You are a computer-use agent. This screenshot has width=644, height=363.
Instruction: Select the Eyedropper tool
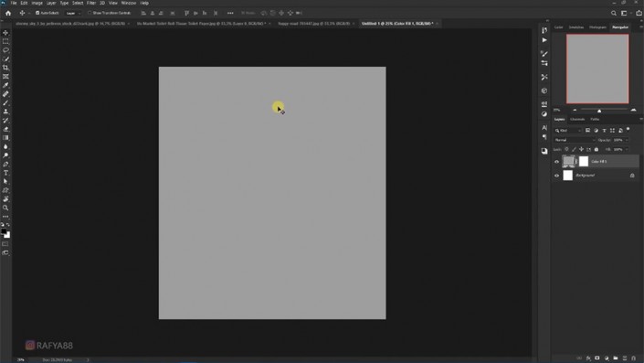[5, 85]
